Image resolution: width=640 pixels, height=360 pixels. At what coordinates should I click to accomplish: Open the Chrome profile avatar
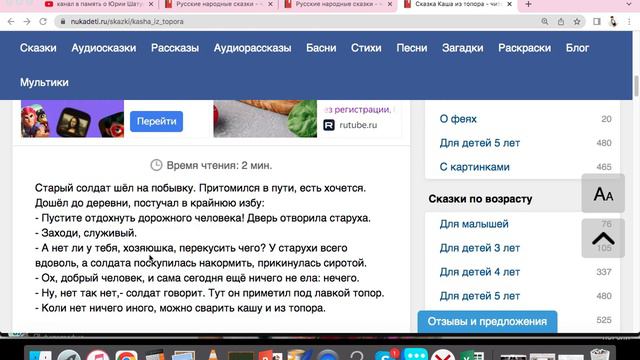point(613,22)
